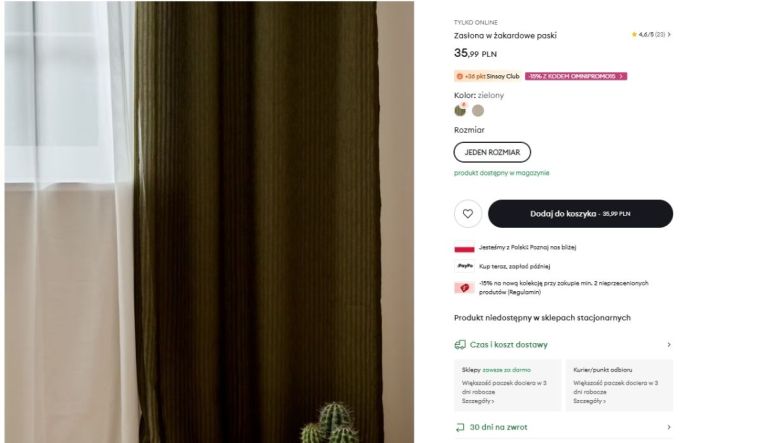Image resolution: width=759 pixels, height=443 pixels.
Task: Open reviews via rating chevron arrow
Action: (x=669, y=34)
